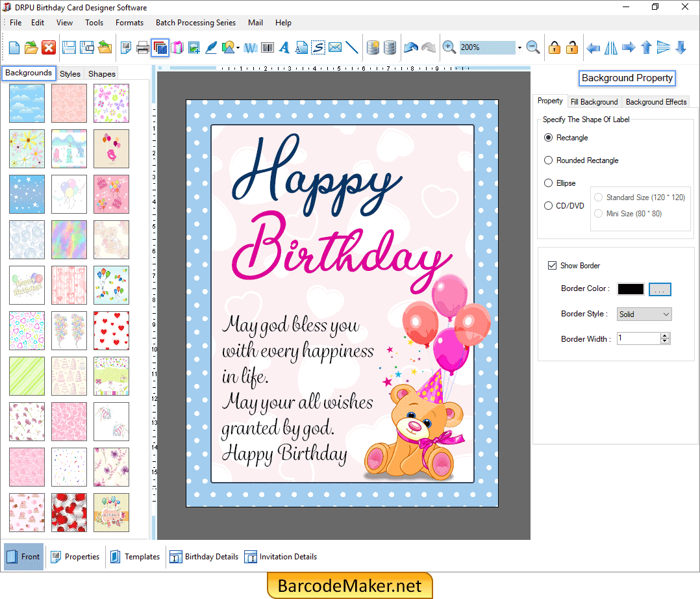
Task: Click the gift box icon
Action: pos(177,47)
